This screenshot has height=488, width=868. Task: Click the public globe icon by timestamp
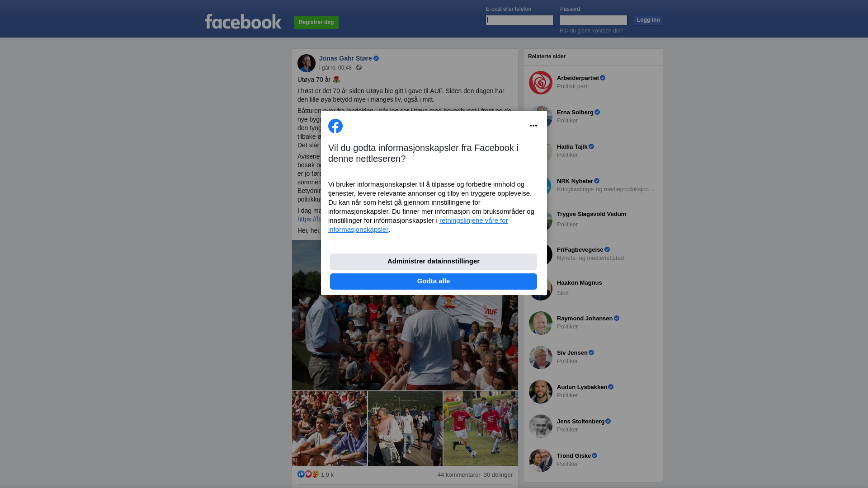click(359, 68)
